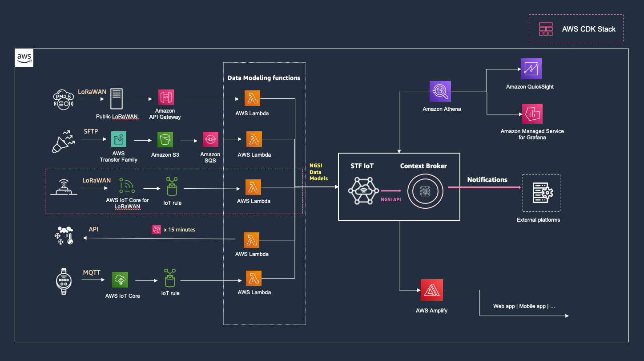Select the Amazon SQS caption
This screenshot has width=644, height=361.
[x=210, y=157]
